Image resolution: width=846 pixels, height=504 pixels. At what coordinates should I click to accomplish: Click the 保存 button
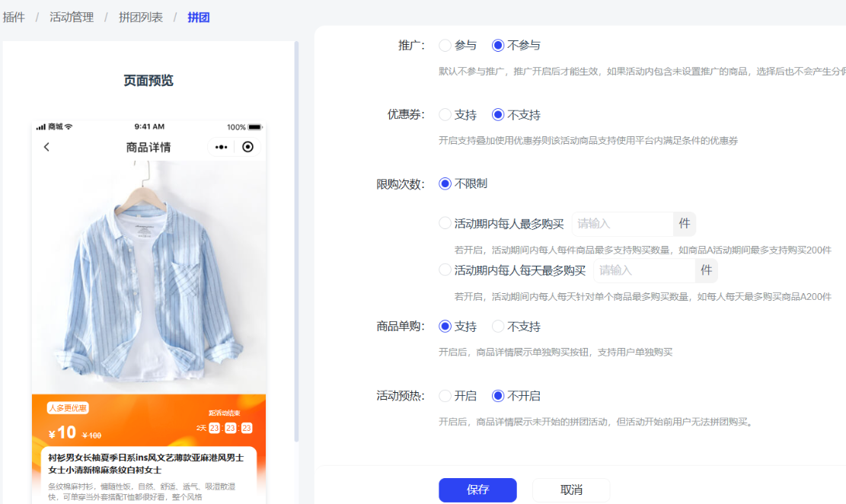click(x=477, y=490)
